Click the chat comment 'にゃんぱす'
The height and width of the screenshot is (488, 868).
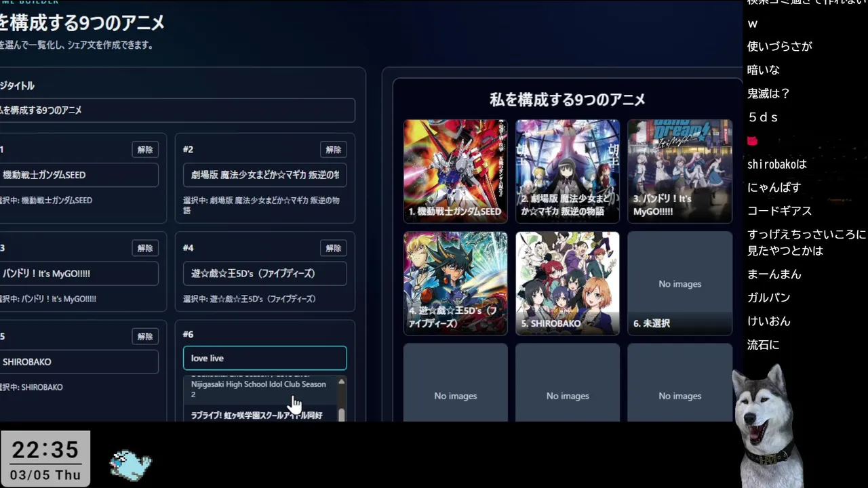click(x=774, y=187)
